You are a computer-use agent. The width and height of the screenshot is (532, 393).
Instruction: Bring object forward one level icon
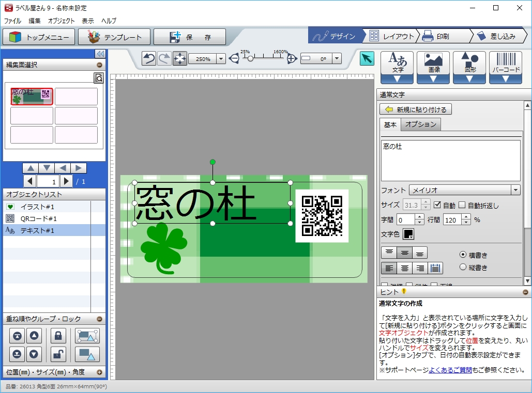pos(34,336)
